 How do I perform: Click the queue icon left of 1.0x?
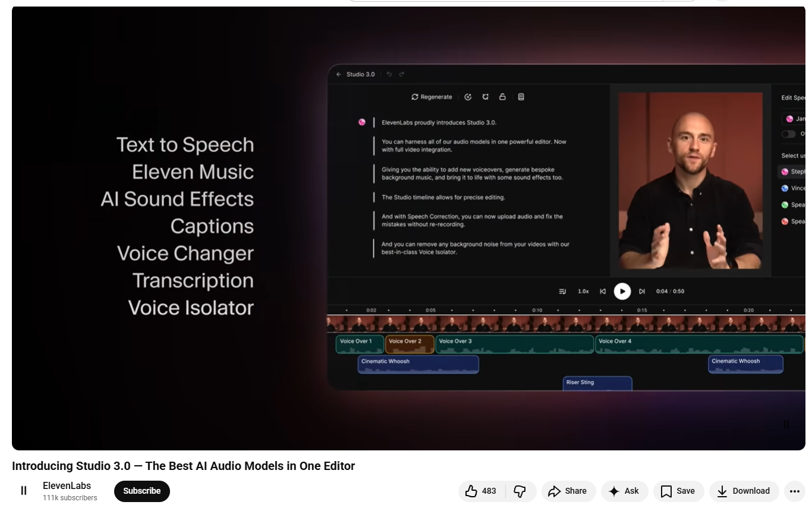click(562, 291)
